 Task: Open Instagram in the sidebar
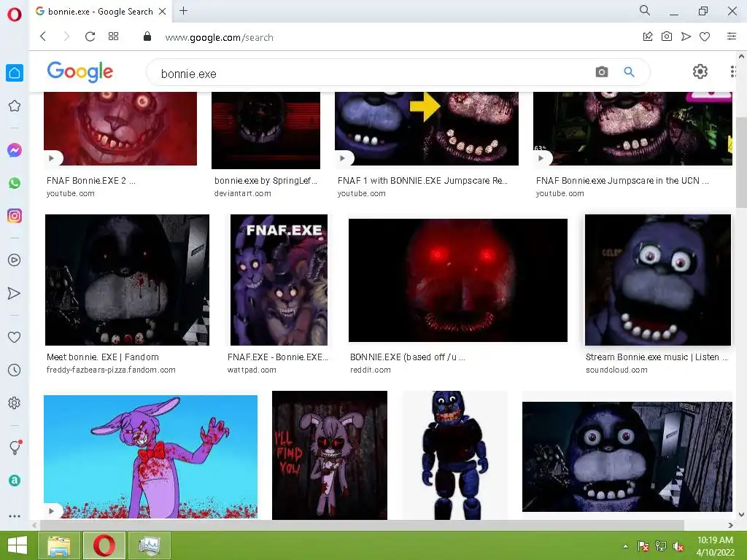point(15,216)
